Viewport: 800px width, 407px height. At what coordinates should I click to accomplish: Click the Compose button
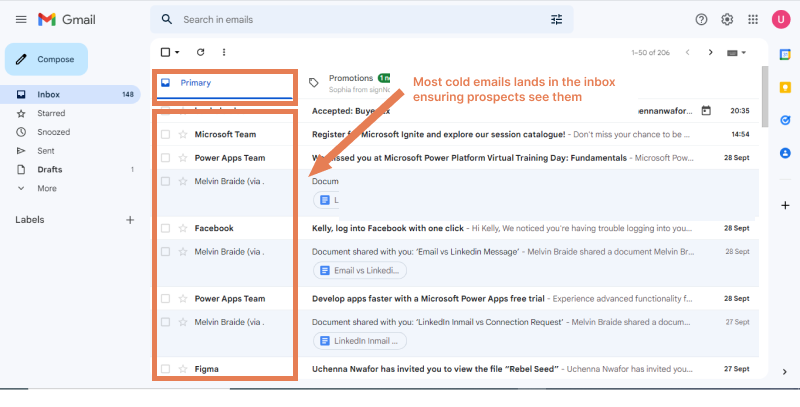pos(46,60)
